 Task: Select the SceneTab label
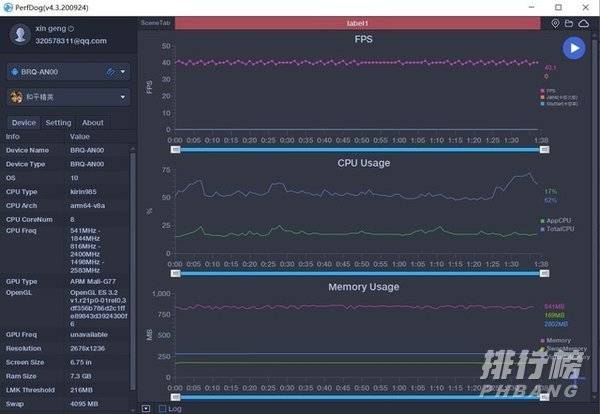click(x=155, y=23)
